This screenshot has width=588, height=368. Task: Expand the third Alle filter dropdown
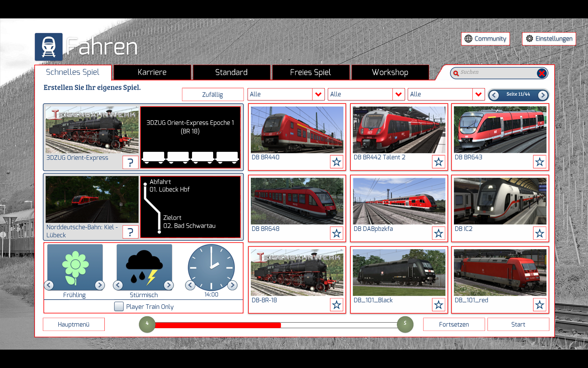(478, 94)
